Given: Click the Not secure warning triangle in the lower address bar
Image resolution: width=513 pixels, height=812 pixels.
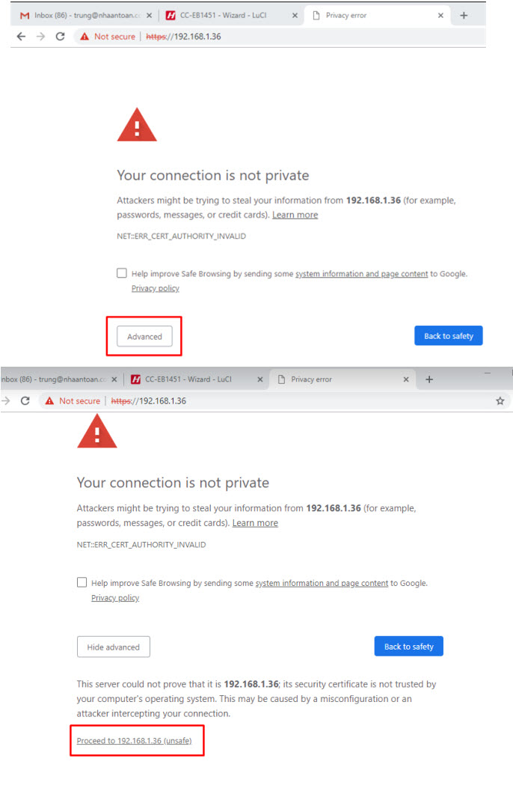Looking at the screenshot, I should [x=49, y=401].
